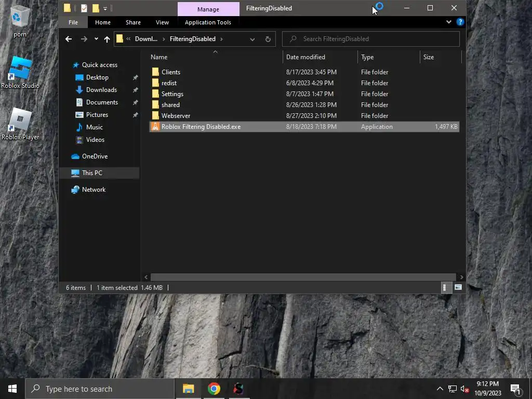Click the 1,497 KB size cell
This screenshot has width=532, height=399.
click(x=446, y=127)
